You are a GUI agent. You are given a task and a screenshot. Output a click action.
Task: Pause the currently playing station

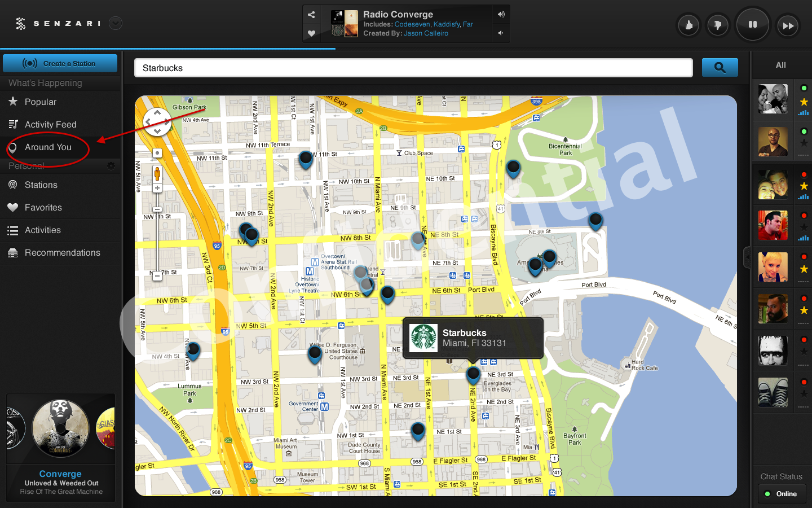coord(752,25)
